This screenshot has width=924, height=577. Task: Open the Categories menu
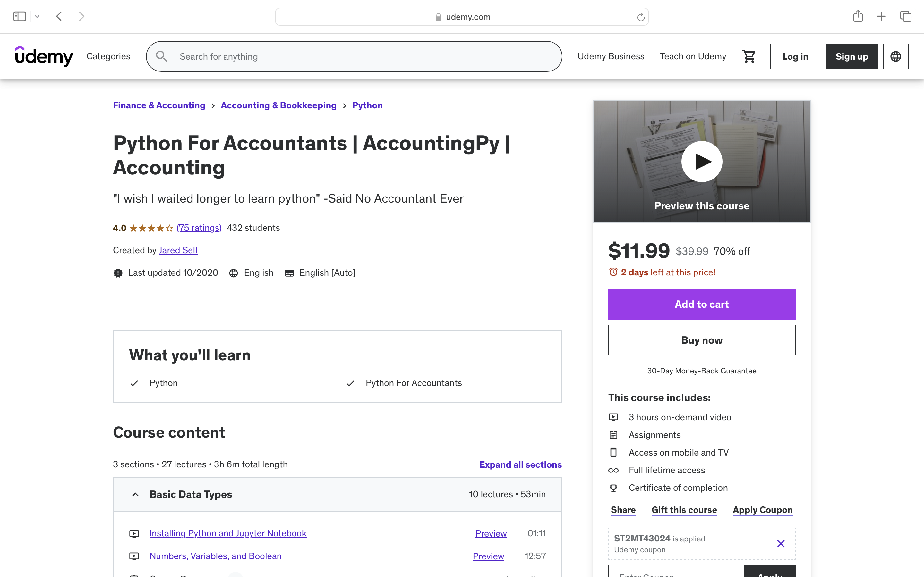(108, 56)
